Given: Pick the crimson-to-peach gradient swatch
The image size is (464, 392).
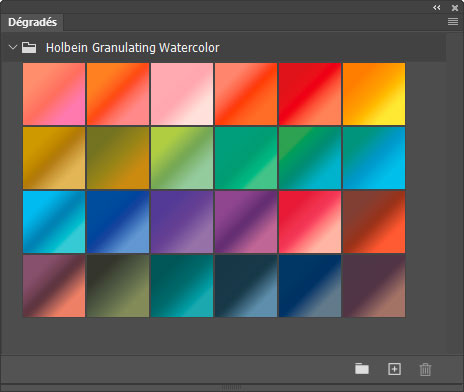Looking at the screenshot, I should (310, 222).
